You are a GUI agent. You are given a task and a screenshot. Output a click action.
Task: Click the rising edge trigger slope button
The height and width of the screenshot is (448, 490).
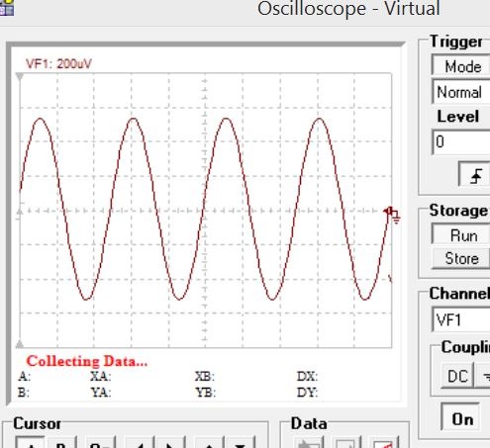475,174
